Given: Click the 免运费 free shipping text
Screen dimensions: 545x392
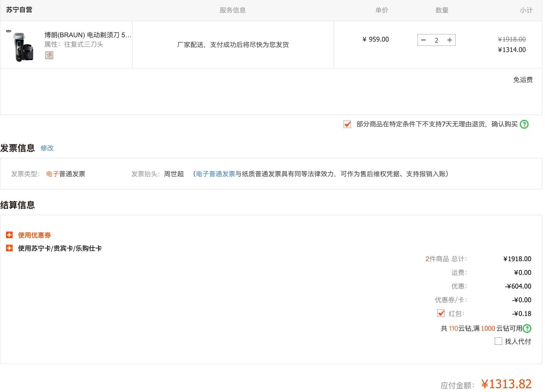Looking at the screenshot, I should pyautogui.click(x=523, y=80).
